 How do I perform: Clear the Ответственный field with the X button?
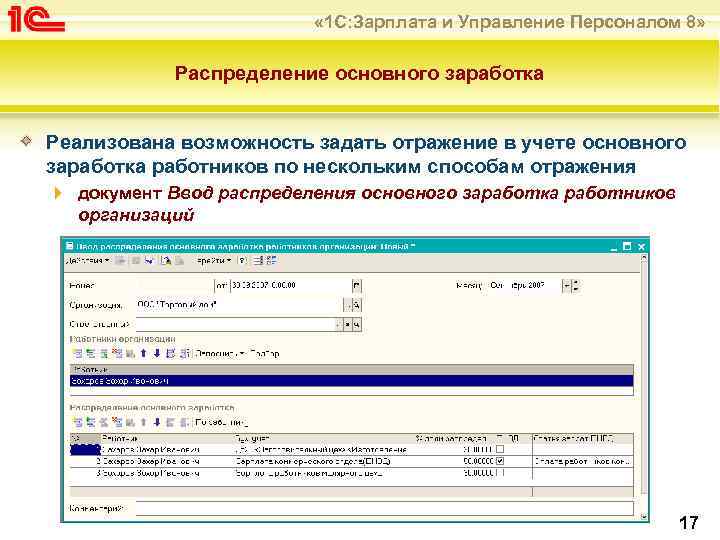pyautogui.click(x=348, y=324)
